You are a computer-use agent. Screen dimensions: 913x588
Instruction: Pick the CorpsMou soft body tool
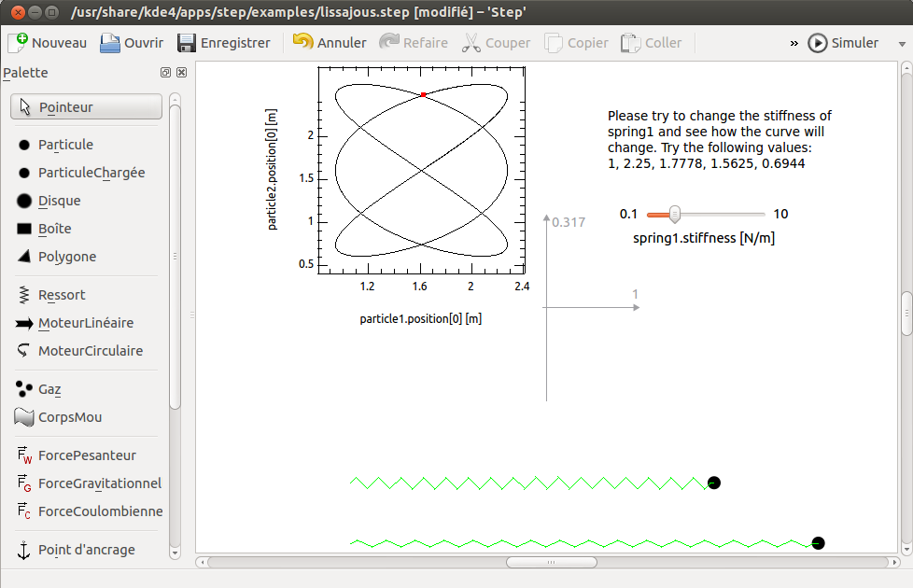[69, 417]
